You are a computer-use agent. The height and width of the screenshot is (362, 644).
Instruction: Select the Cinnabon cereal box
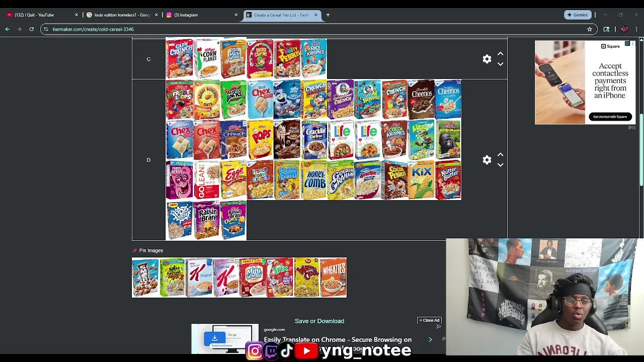(x=233, y=140)
